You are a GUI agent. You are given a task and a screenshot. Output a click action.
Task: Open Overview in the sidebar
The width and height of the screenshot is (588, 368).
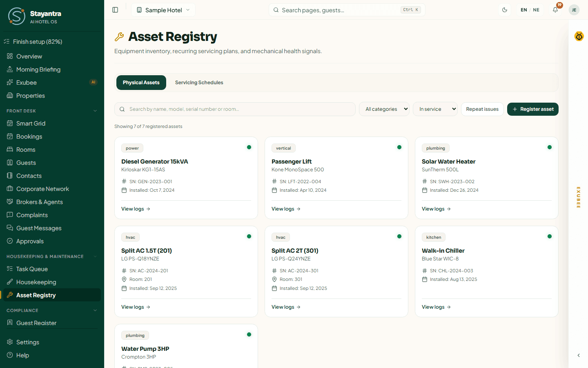(x=52, y=56)
